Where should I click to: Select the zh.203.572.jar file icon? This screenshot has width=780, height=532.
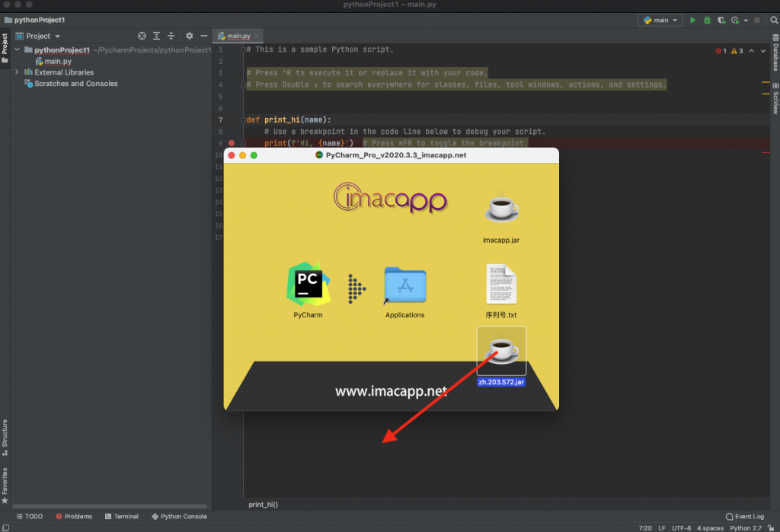[501, 351]
